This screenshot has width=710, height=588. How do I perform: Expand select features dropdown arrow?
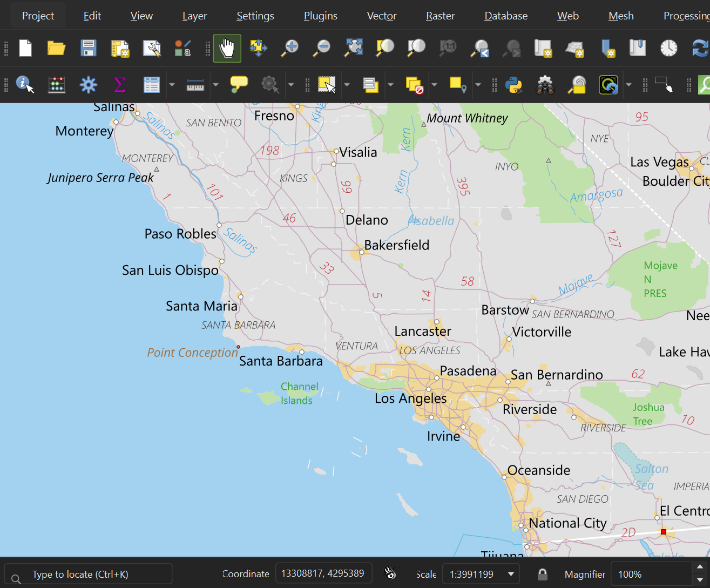tap(347, 85)
